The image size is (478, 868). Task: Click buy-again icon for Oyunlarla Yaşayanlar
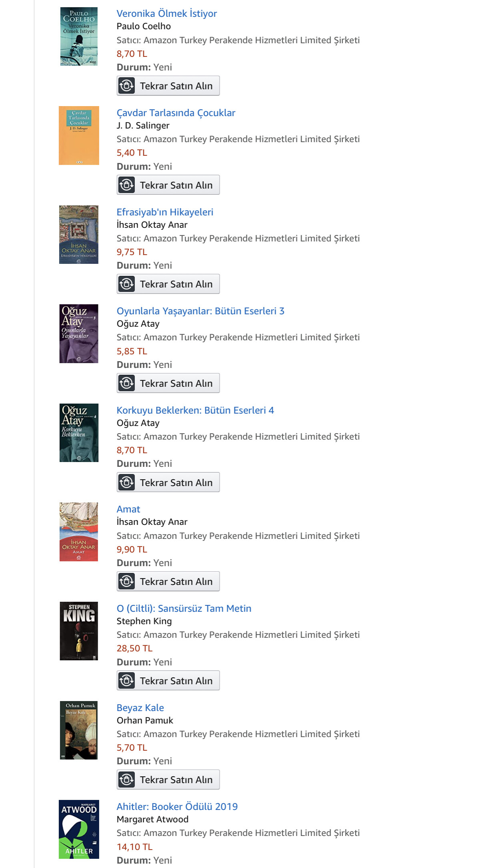(x=127, y=383)
